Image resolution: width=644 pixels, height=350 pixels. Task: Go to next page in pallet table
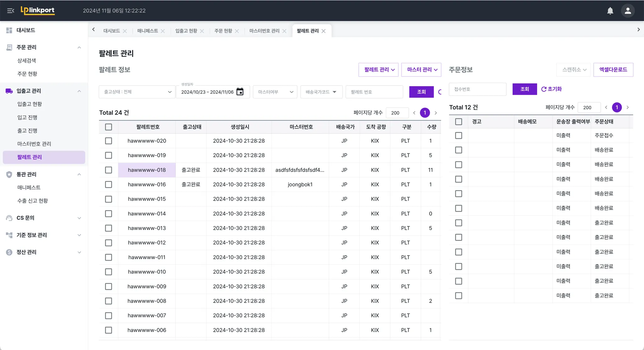point(436,113)
